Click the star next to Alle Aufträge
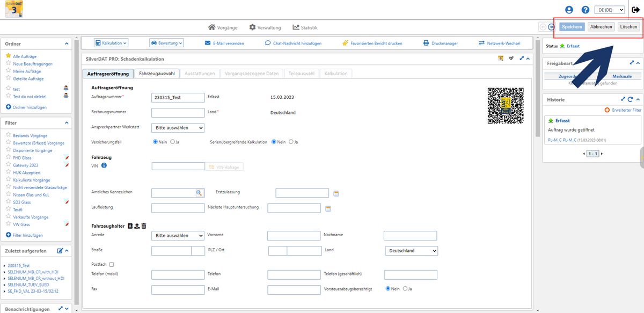This screenshot has width=644, height=313. coord(8,56)
